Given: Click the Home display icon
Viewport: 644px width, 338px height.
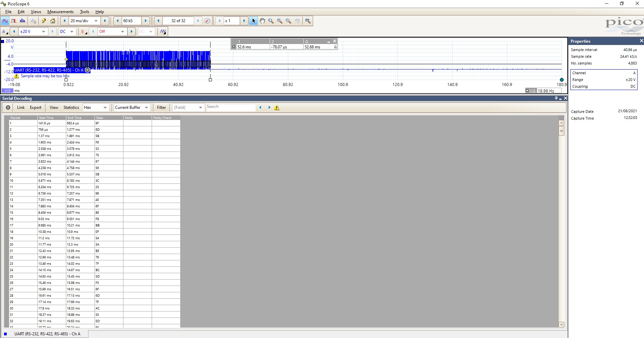Looking at the screenshot, I should click(x=53, y=21).
